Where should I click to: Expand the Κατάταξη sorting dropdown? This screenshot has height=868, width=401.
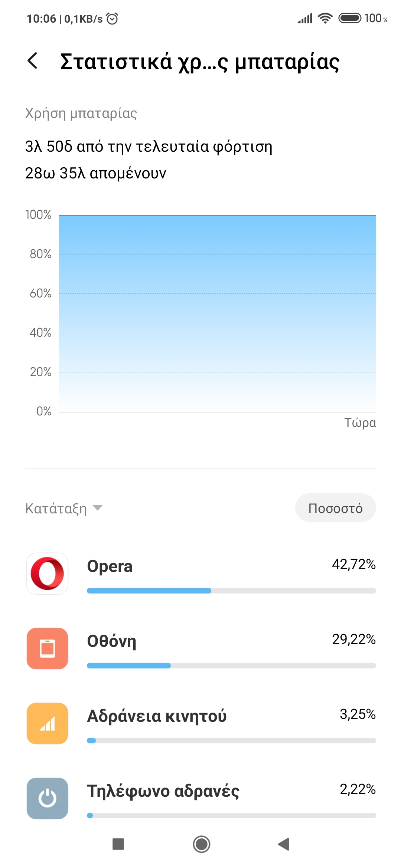click(56, 508)
